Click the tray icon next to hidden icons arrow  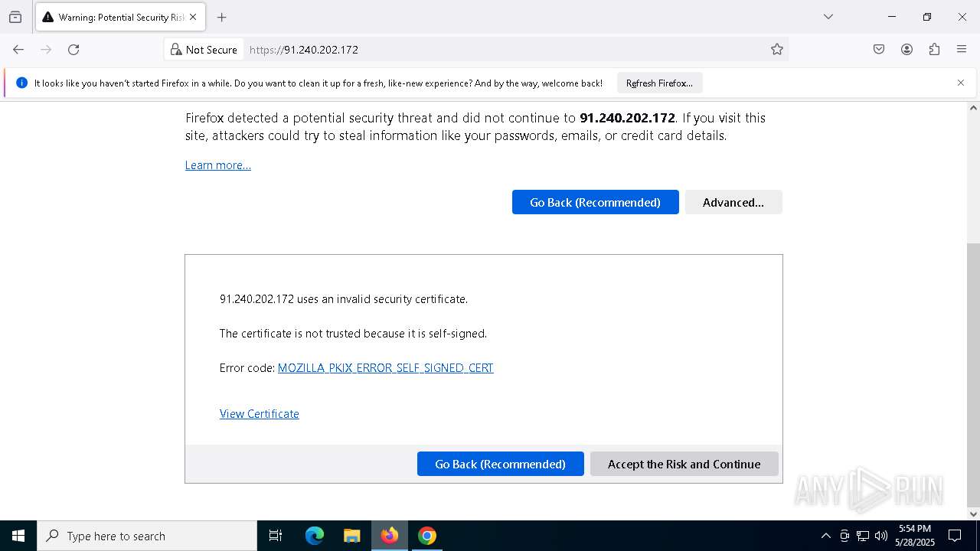click(x=844, y=536)
